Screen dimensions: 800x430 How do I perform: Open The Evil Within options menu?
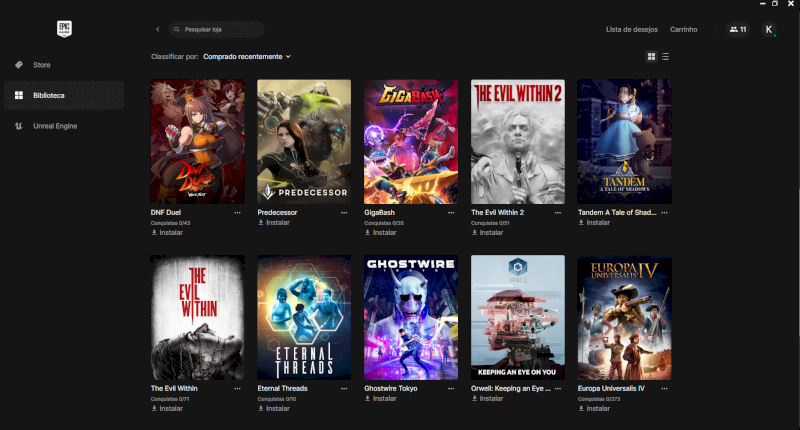[x=237, y=389]
